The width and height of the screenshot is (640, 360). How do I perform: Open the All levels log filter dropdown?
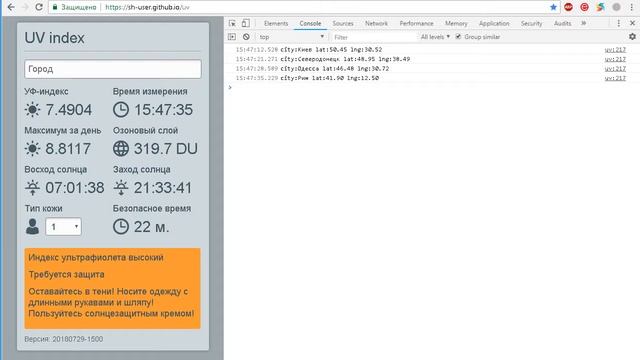coord(435,37)
